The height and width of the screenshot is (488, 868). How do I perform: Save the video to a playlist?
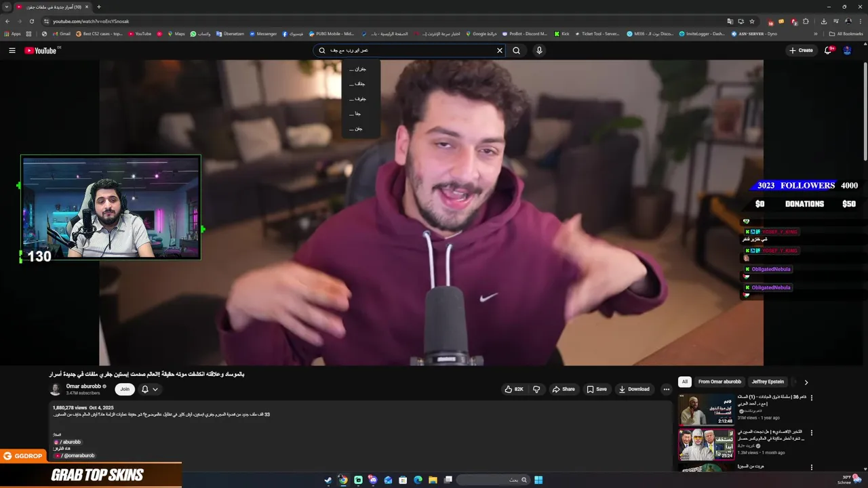tap(597, 389)
